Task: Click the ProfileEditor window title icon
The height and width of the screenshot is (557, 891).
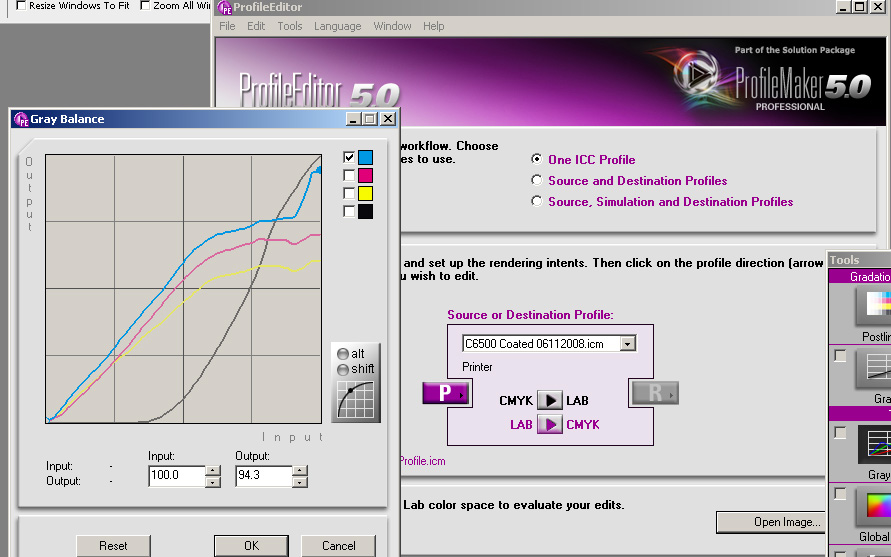Action: (x=225, y=7)
